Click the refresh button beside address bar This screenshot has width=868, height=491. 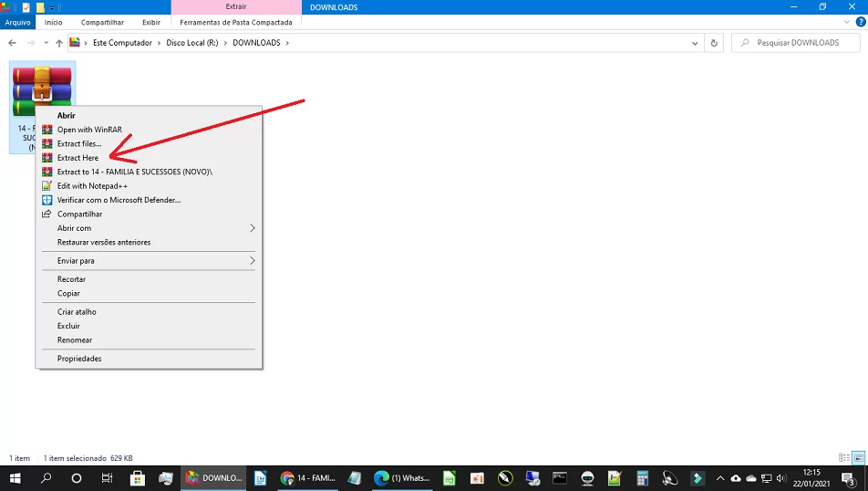click(715, 43)
